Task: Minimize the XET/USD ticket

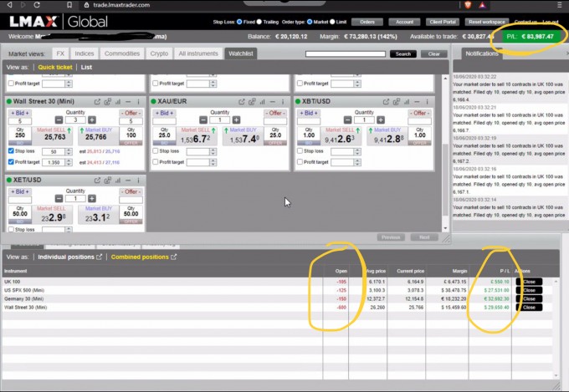Action: tap(128, 181)
